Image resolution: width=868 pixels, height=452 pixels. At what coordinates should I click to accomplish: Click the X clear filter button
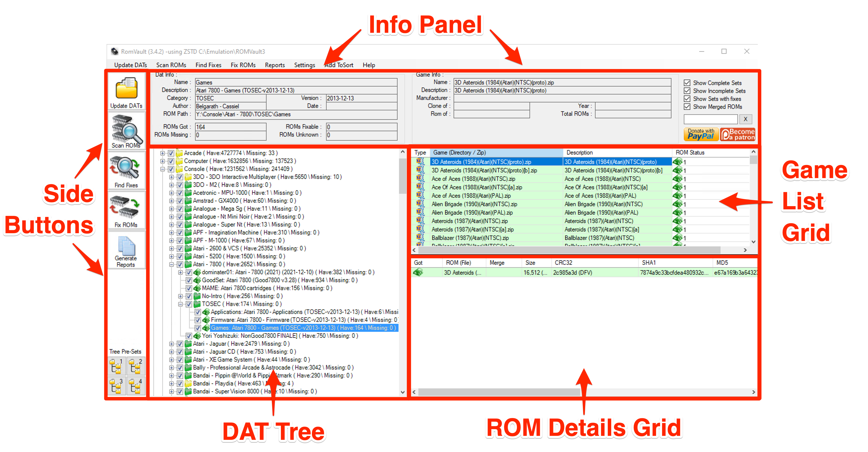coord(745,119)
